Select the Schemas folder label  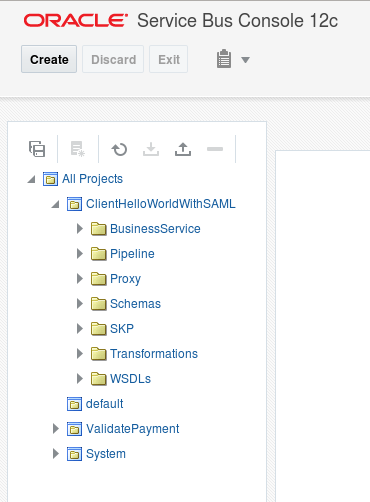[x=135, y=304]
